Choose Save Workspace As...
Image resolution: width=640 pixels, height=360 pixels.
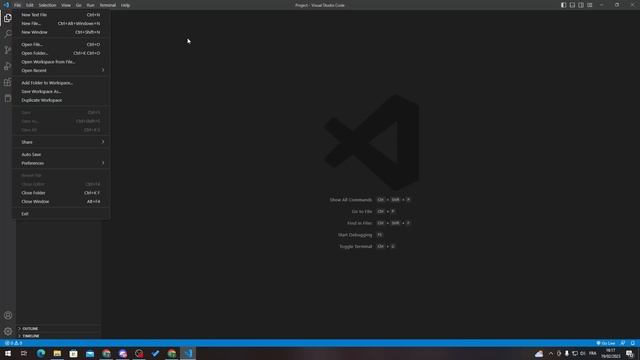pos(61,91)
